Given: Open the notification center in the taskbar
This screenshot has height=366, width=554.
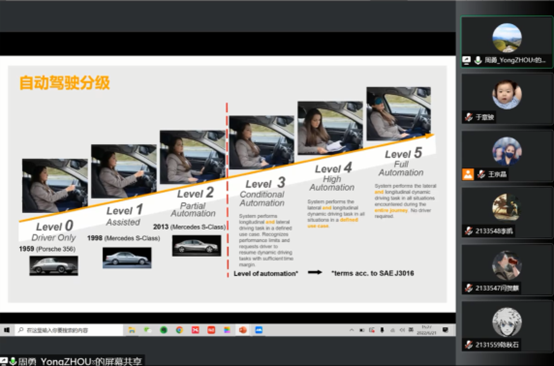Looking at the screenshot, I should [x=446, y=330].
